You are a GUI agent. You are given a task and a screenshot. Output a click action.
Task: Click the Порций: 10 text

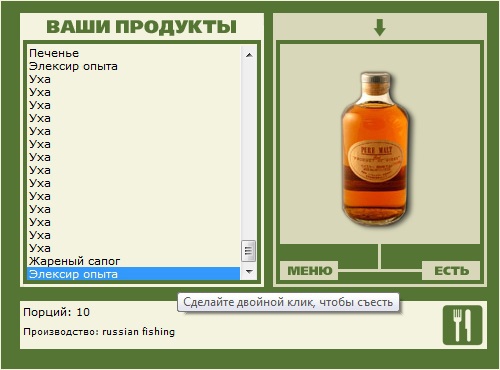point(57,312)
